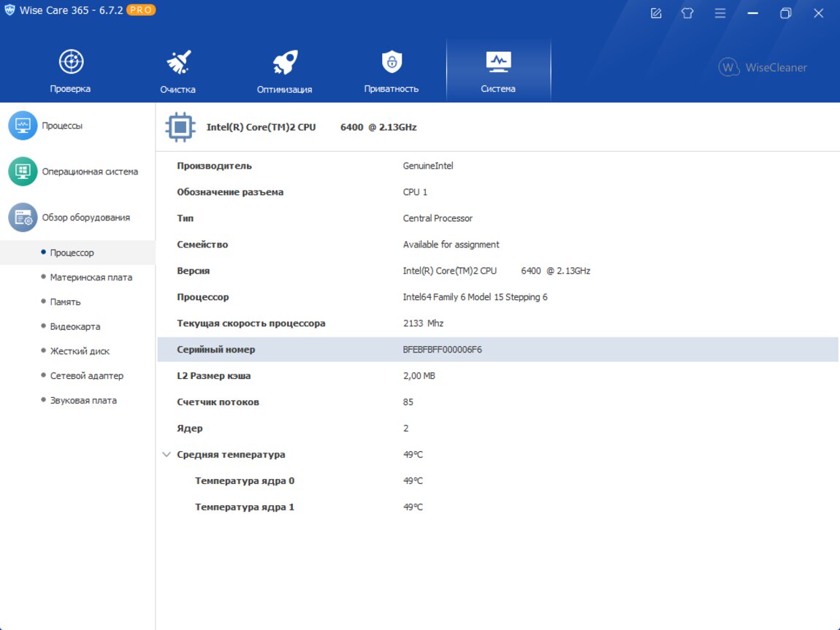Click the WiseCleaner logo link
The image size is (840, 630).
[763, 67]
